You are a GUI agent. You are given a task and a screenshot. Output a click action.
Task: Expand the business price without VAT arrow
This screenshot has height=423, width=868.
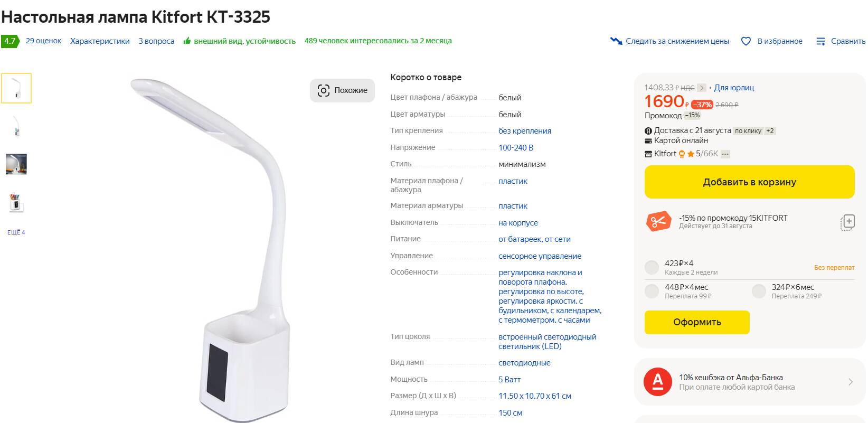[x=702, y=88]
